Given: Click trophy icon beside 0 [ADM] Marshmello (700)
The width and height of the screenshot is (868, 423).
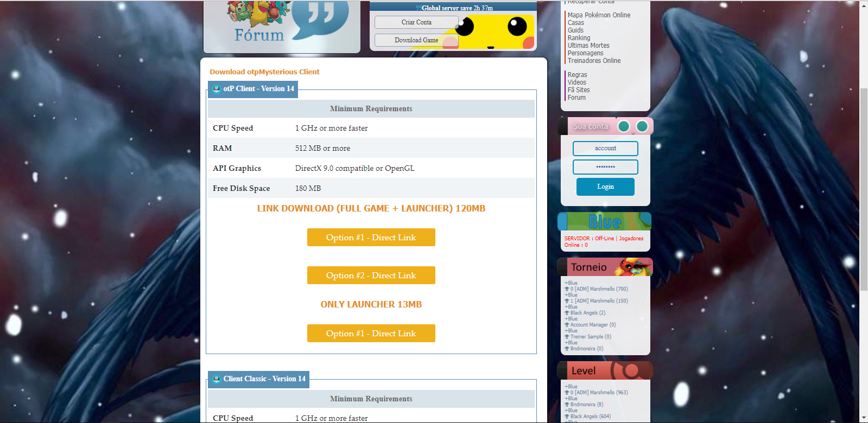Looking at the screenshot, I should (x=567, y=289).
